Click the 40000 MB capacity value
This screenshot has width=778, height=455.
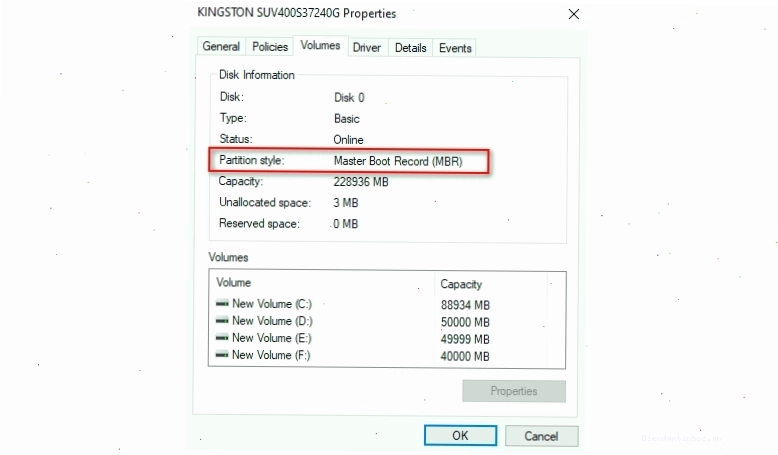(465, 356)
